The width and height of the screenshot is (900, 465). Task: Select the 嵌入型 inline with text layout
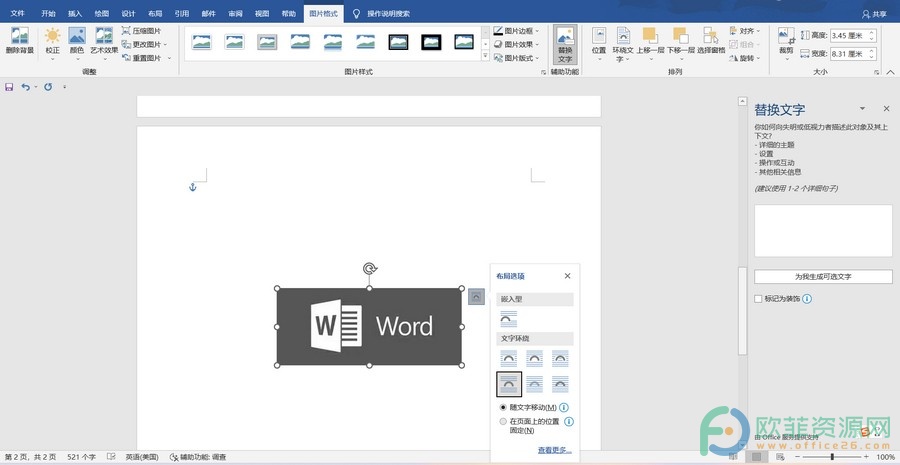pos(509,319)
